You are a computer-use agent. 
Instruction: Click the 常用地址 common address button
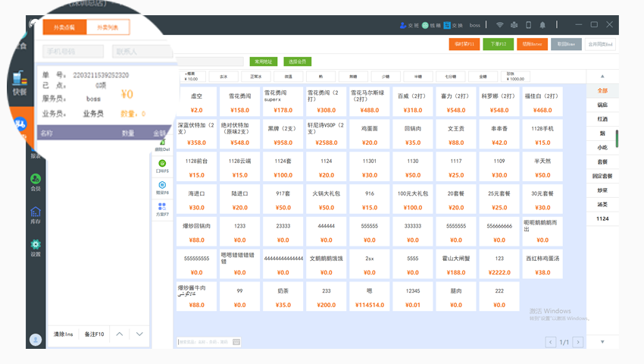[263, 61]
